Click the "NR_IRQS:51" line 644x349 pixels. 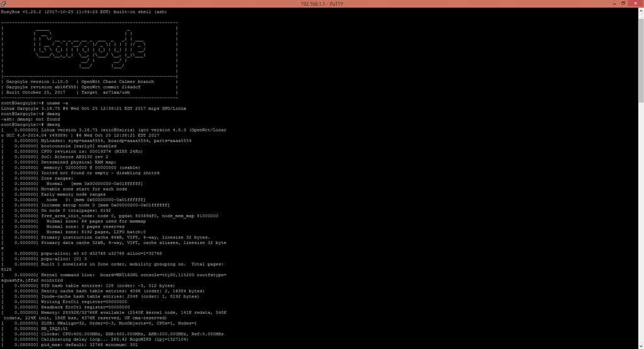[x=35, y=328]
